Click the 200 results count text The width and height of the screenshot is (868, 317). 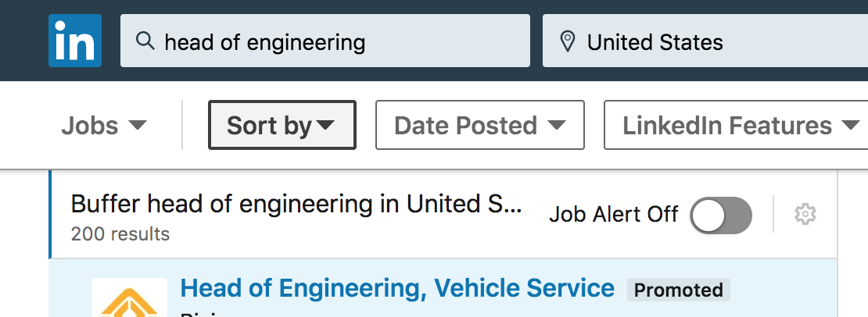(120, 233)
